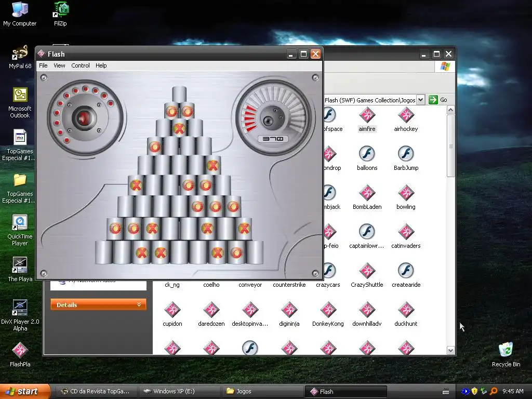Select the crazycars file label

pyautogui.click(x=328, y=285)
